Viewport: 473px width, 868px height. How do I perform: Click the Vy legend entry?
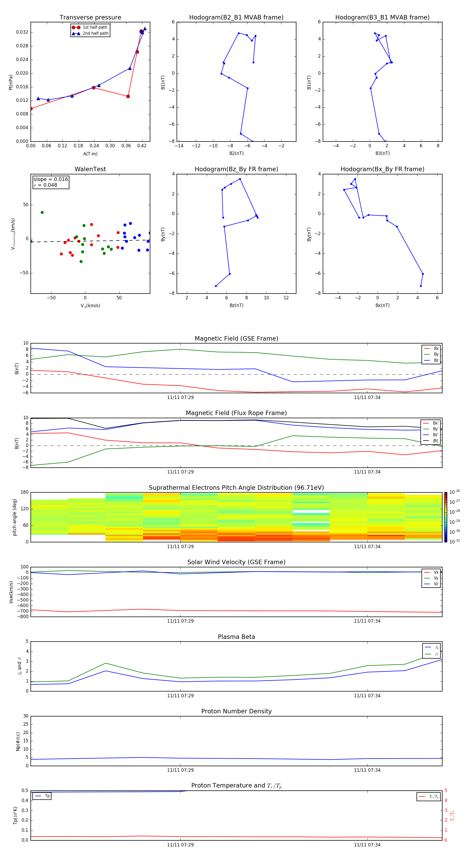(x=431, y=578)
